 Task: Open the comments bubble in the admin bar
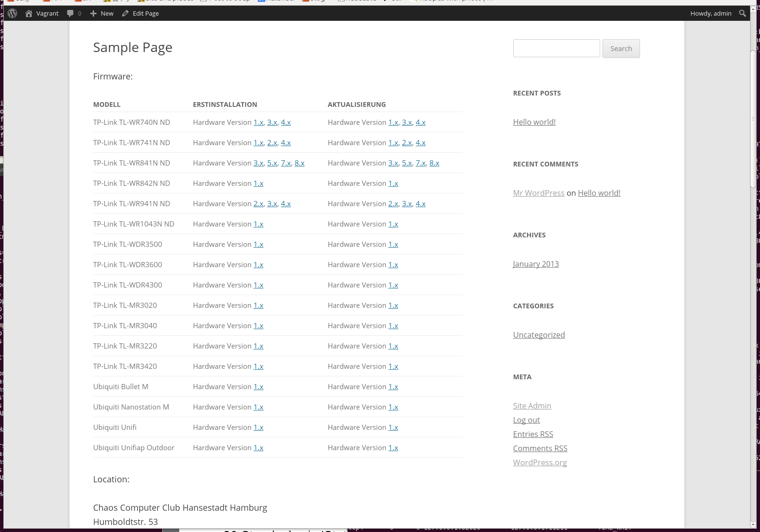(x=74, y=13)
